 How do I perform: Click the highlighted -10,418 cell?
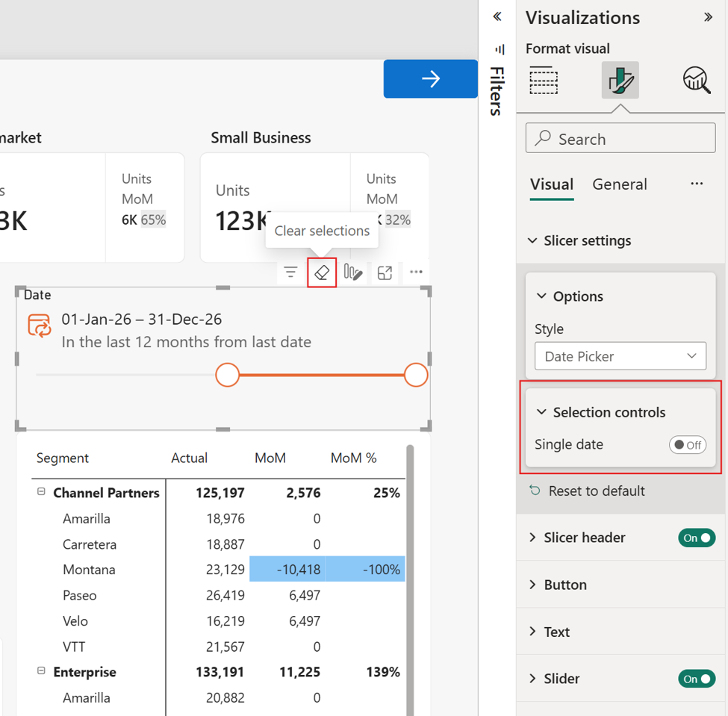[287, 569]
